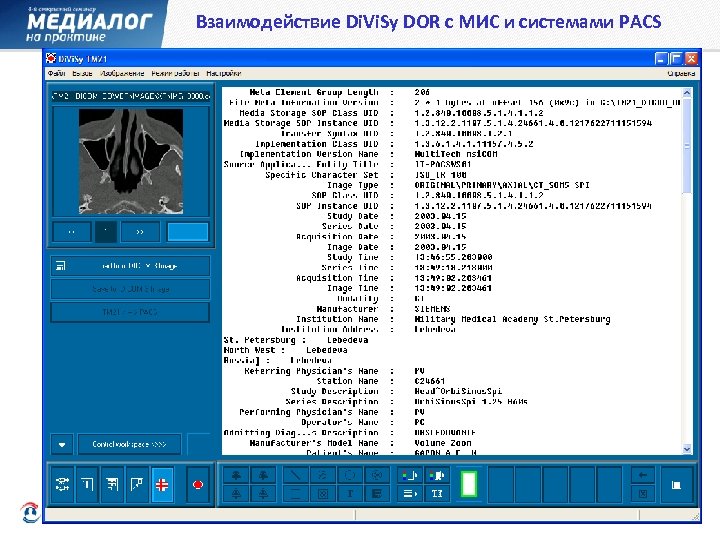
Task: Click the colored dots with speaker-like icon
Action: (437, 475)
